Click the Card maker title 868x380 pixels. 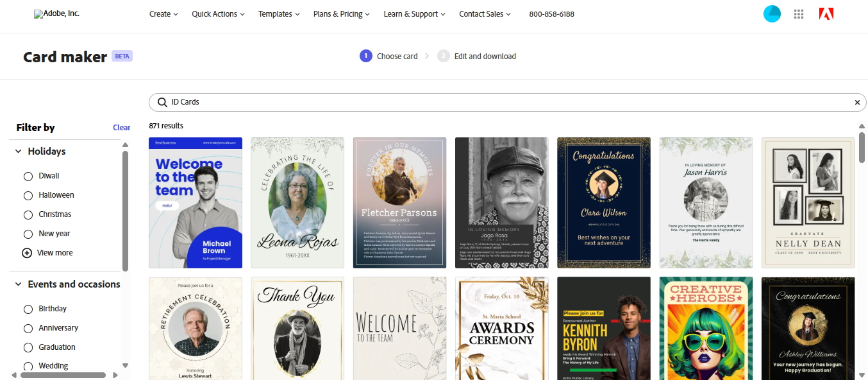(x=65, y=56)
